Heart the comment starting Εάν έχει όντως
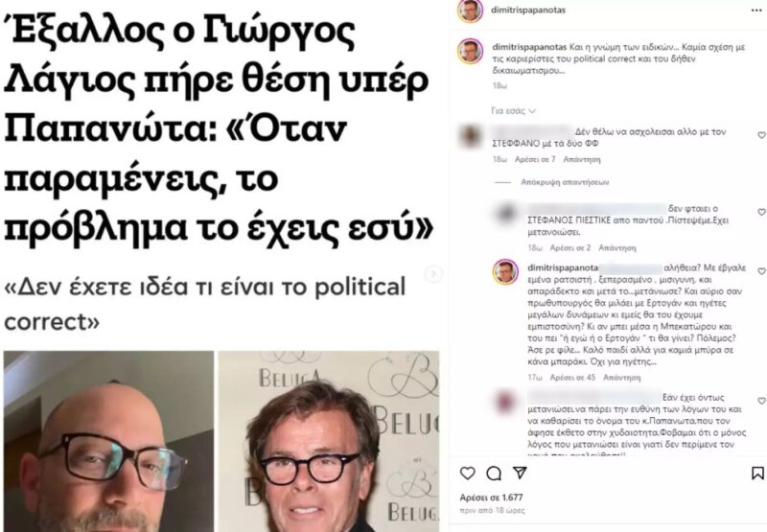The width and height of the screenshot is (767, 532). (761, 401)
